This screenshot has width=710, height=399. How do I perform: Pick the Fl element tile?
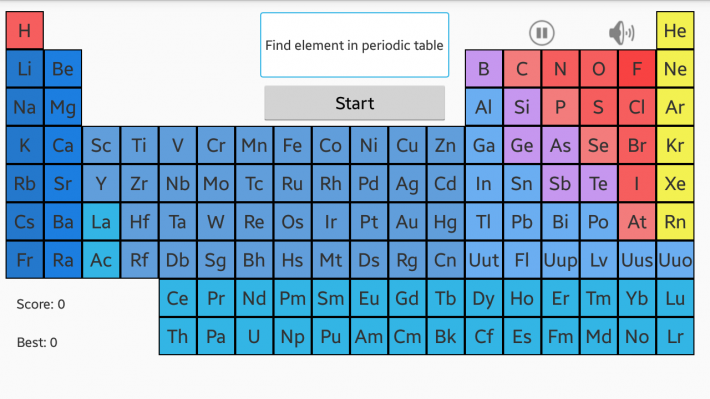coord(522,260)
